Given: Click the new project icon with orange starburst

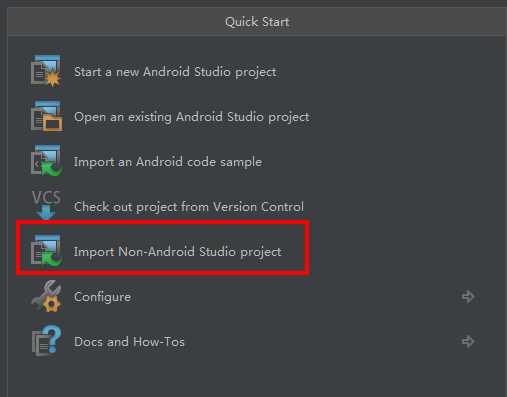Looking at the screenshot, I should click(x=46, y=71).
